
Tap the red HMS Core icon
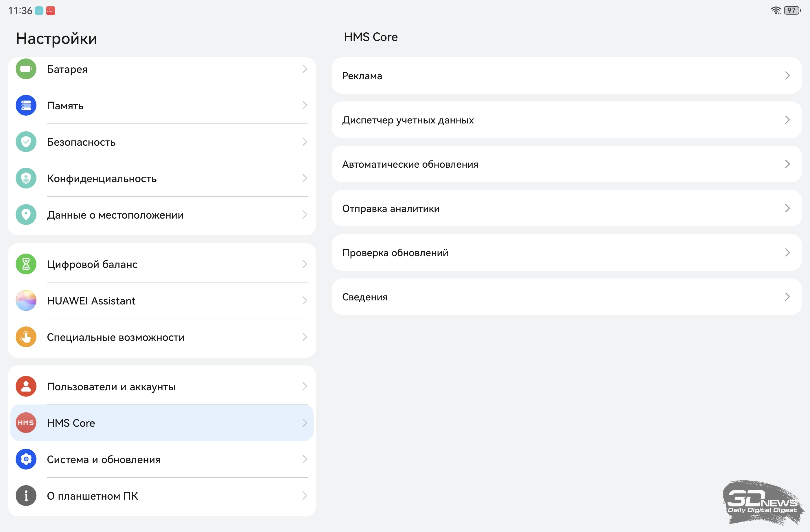[26, 423]
